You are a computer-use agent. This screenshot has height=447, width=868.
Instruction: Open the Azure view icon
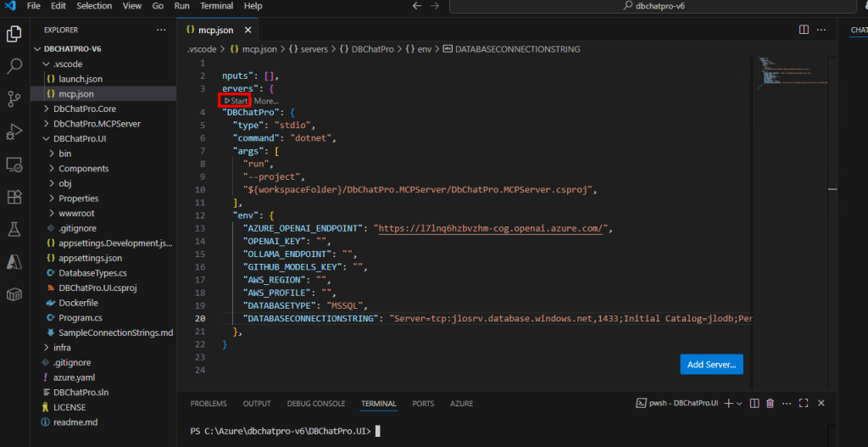(14, 261)
